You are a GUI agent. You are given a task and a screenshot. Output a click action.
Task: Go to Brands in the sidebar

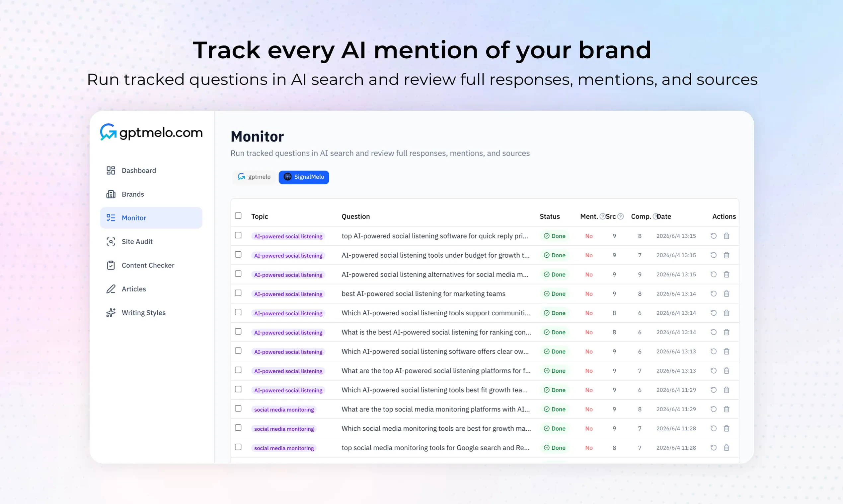(x=151, y=194)
